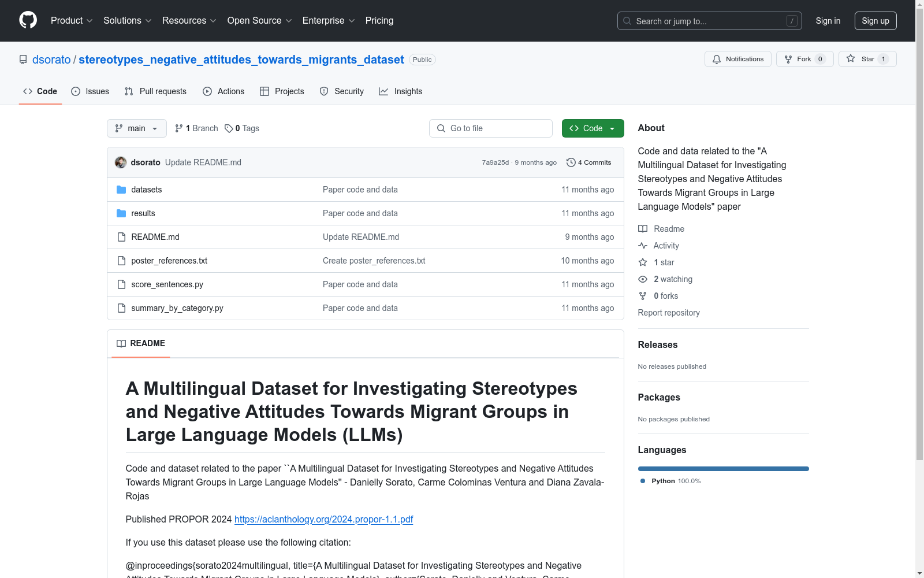Screen dimensions: 924x578
Task: Expand the Open Source menu
Action: point(260,20)
